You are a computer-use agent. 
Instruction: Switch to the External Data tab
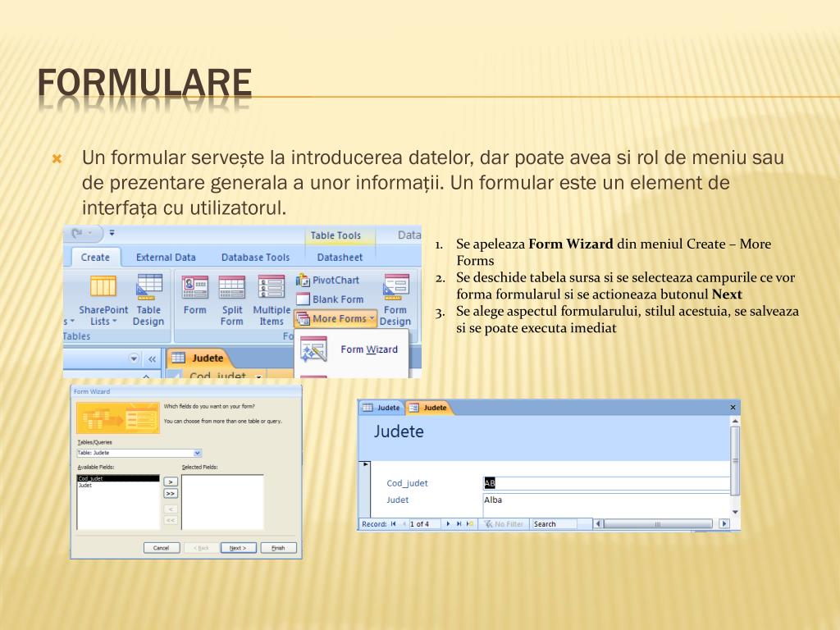166,257
